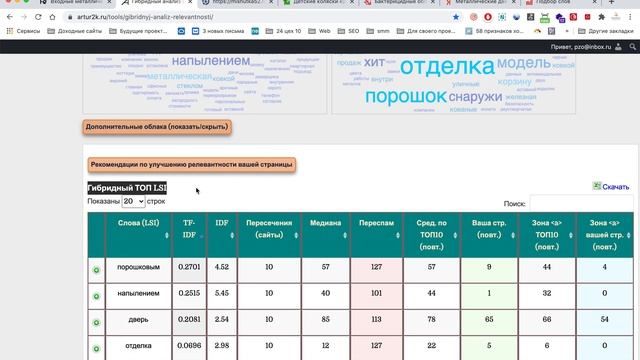Open the SEO bookmark folder
This screenshot has height=360, width=640.
[348, 31]
